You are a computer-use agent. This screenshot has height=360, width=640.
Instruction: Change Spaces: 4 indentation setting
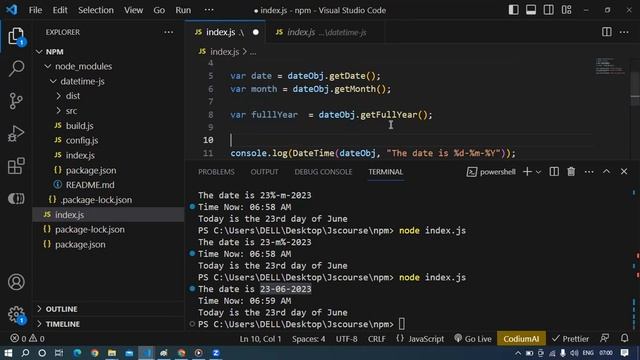pyautogui.click(x=309, y=338)
